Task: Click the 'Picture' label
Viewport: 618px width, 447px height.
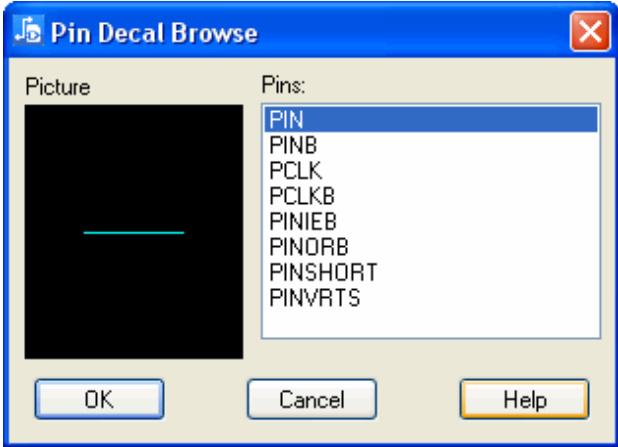Action: (58, 87)
